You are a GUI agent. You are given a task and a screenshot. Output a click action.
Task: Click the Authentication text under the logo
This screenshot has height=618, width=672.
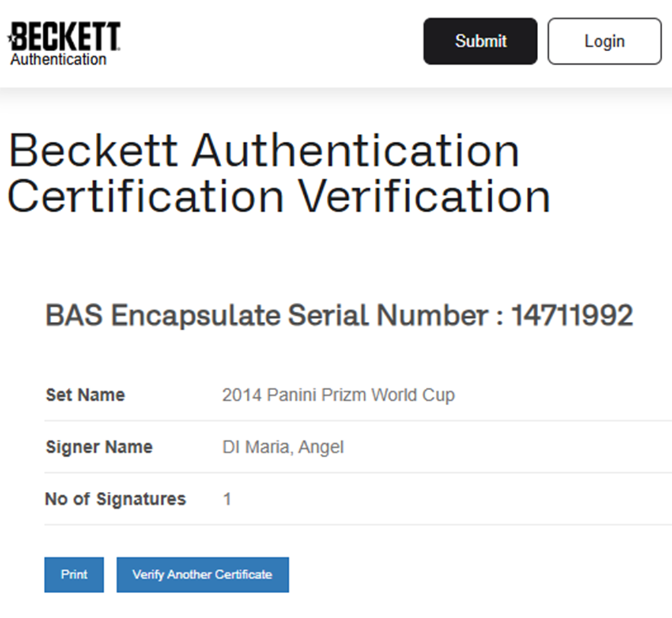(x=58, y=60)
